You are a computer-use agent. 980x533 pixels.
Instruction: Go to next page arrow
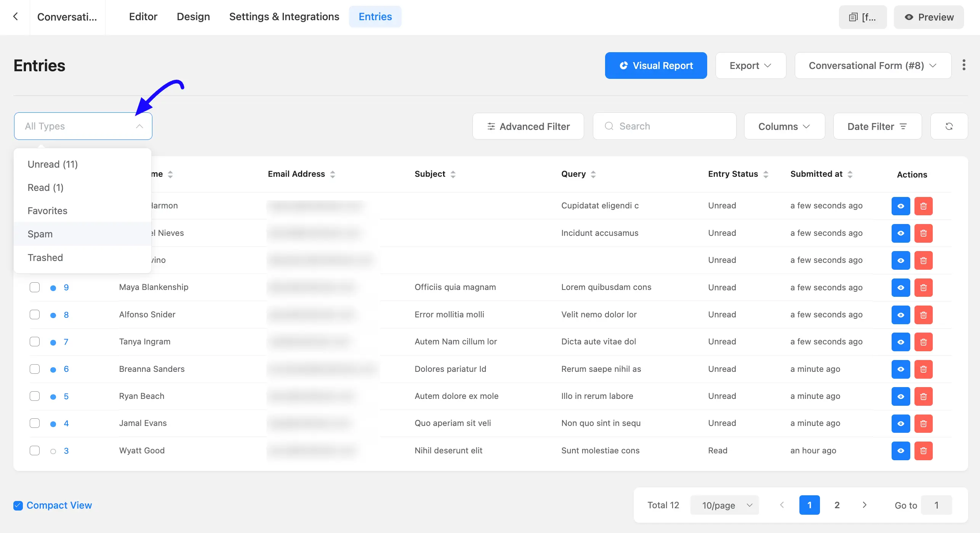pyautogui.click(x=864, y=505)
